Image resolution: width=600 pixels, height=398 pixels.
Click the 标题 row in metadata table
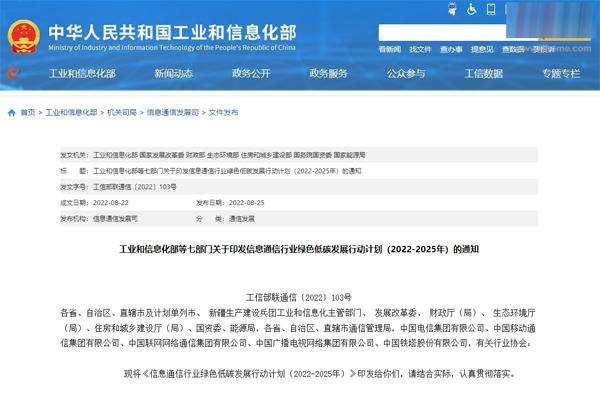pos(299,171)
